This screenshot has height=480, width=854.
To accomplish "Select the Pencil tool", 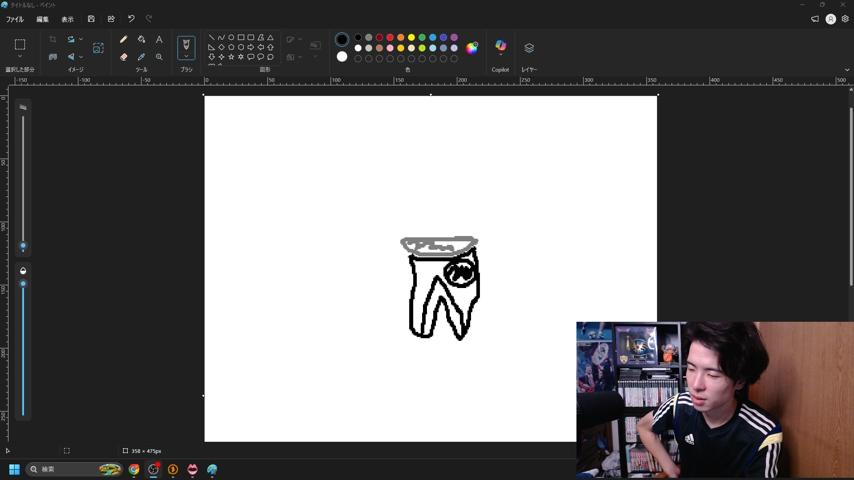I will pyautogui.click(x=124, y=39).
